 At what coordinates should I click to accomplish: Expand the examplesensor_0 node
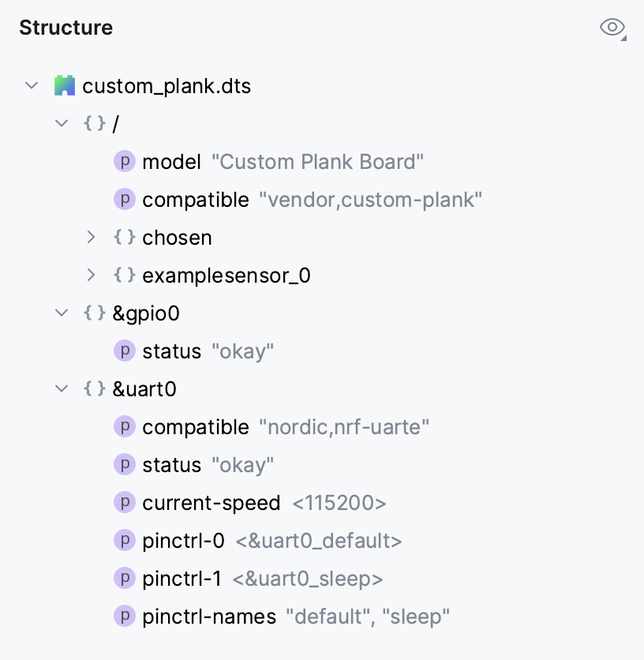91,275
